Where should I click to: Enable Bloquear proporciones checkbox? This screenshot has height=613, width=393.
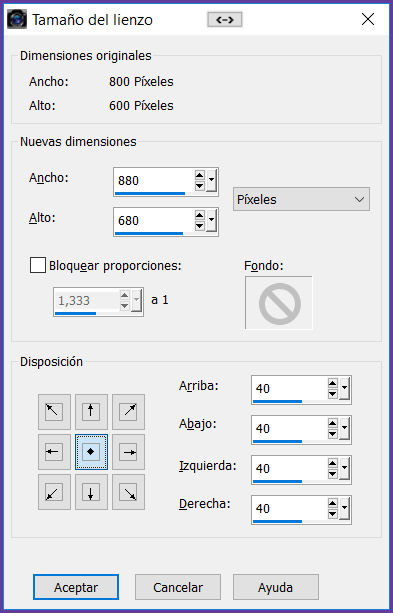point(38,265)
